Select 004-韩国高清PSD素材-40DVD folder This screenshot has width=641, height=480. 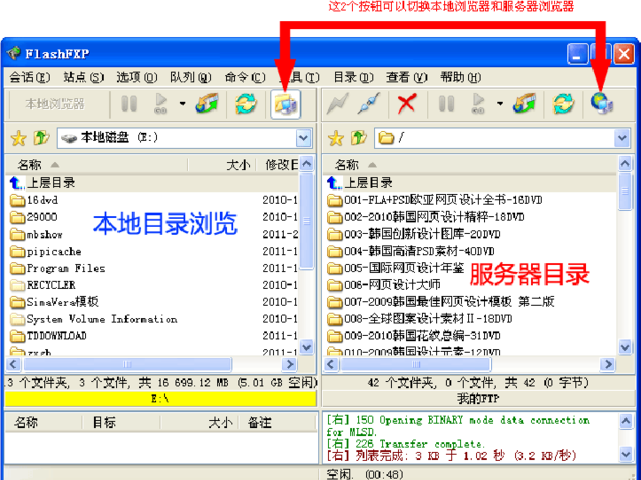[411, 251]
